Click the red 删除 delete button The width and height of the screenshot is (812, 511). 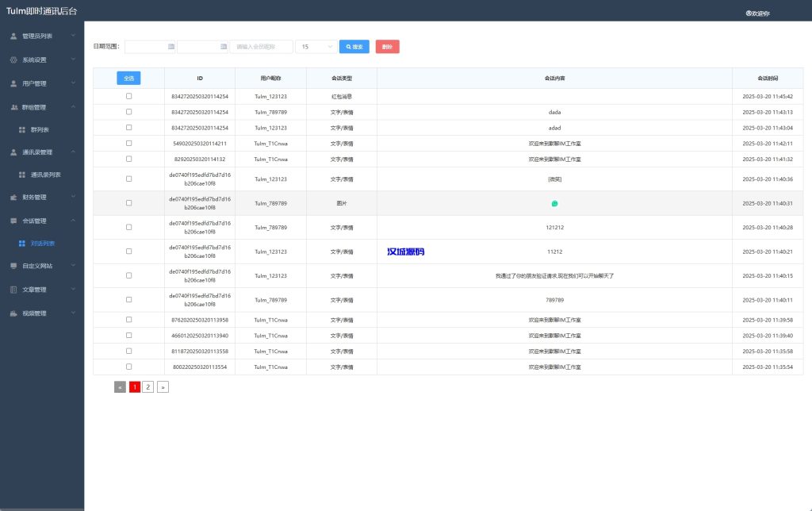point(387,47)
